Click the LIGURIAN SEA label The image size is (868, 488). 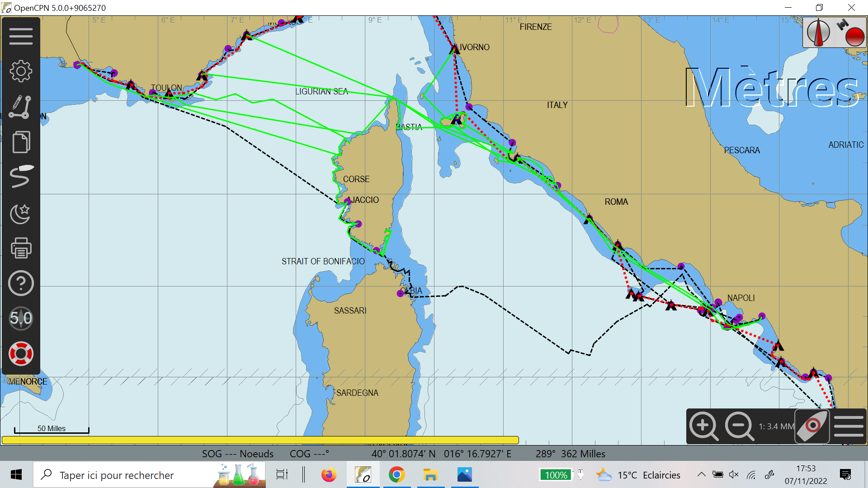pyautogui.click(x=321, y=92)
